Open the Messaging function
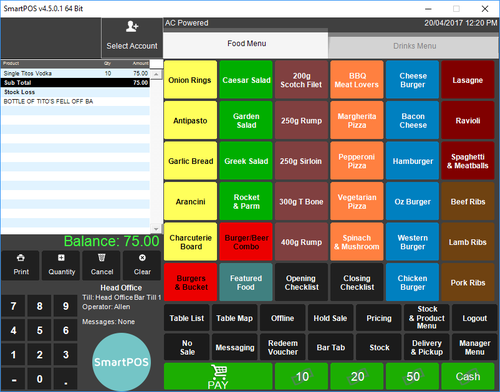Screen dimensions: 500x392 coord(235,347)
